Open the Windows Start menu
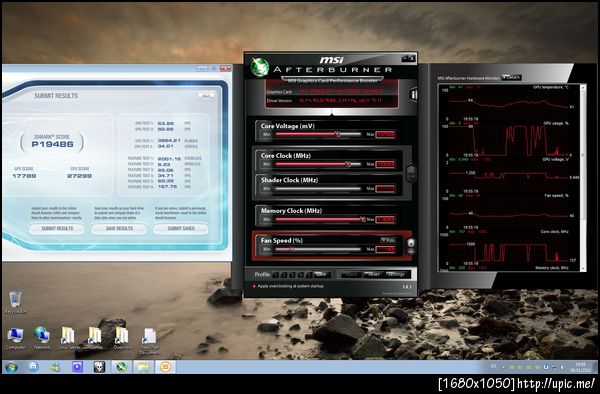The height and width of the screenshot is (394, 600). (11, 367)
